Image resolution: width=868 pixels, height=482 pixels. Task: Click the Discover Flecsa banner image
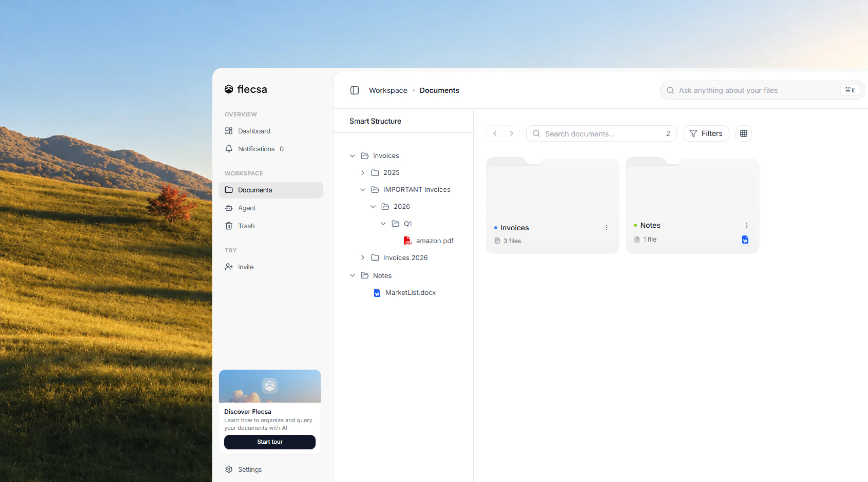(270, 386)
